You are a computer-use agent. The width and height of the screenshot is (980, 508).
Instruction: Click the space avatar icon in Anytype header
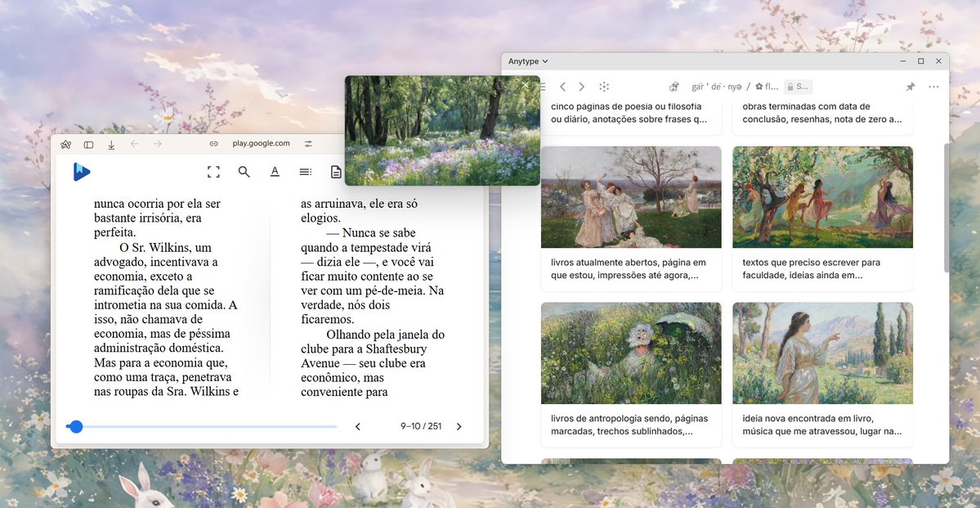[x=674, y=87]
